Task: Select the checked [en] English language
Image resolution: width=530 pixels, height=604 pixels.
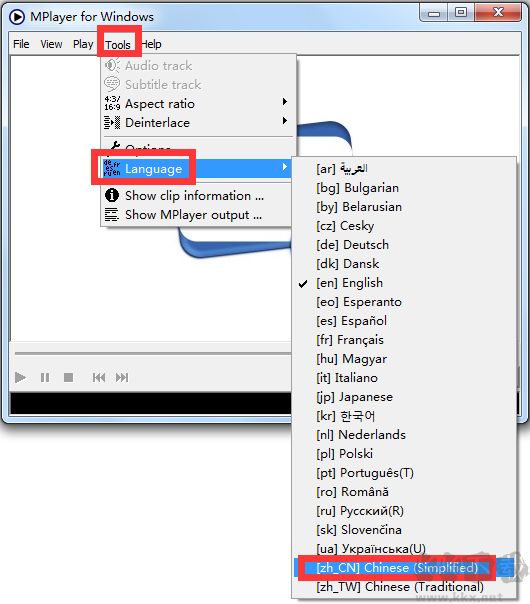Action: pyautogui.click(x=404, y=283)
